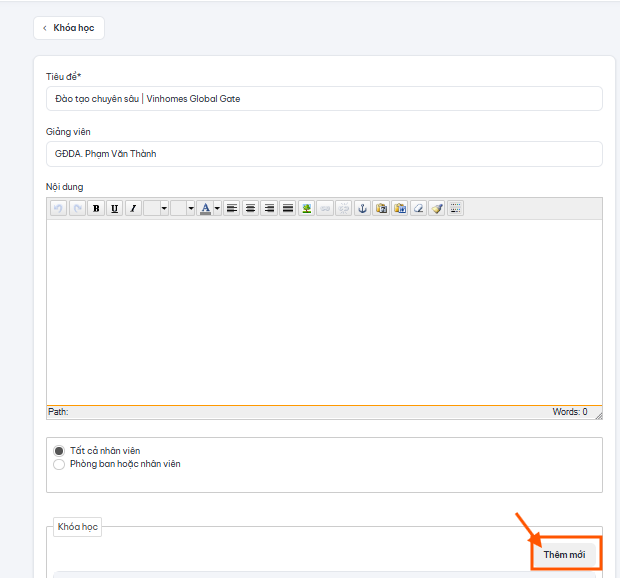Screen dimensions: 620x578
Task: Click the paste as plain text icon
Action: tap(381, 208)
